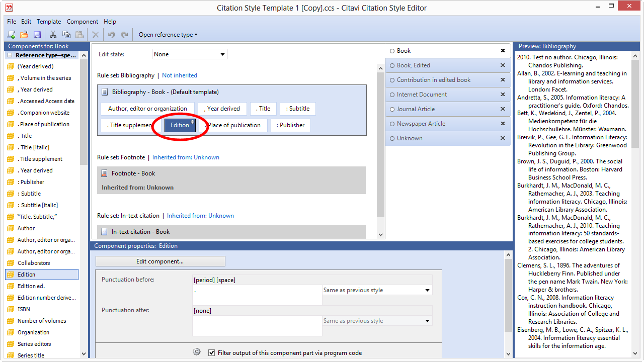
Task: Click the Collaborators component icon
Action: 11,263
